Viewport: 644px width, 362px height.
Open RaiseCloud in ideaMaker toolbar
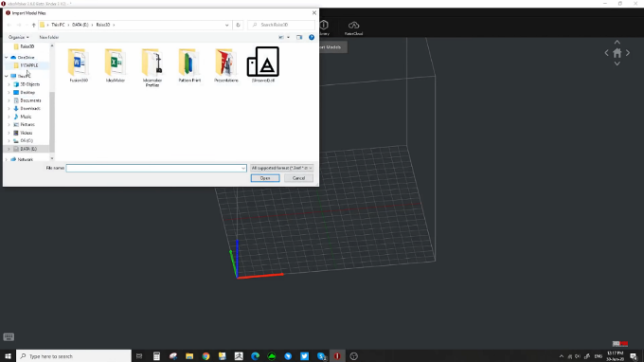tap(353, 27)
